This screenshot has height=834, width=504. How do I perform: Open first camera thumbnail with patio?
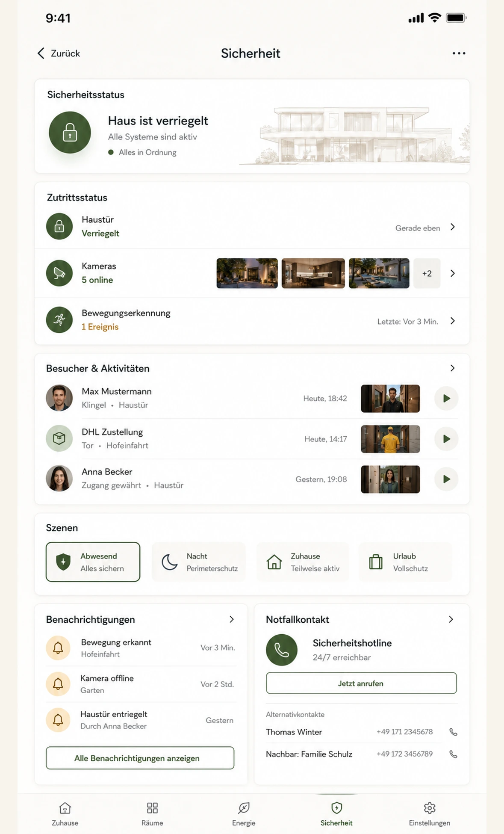247,273
